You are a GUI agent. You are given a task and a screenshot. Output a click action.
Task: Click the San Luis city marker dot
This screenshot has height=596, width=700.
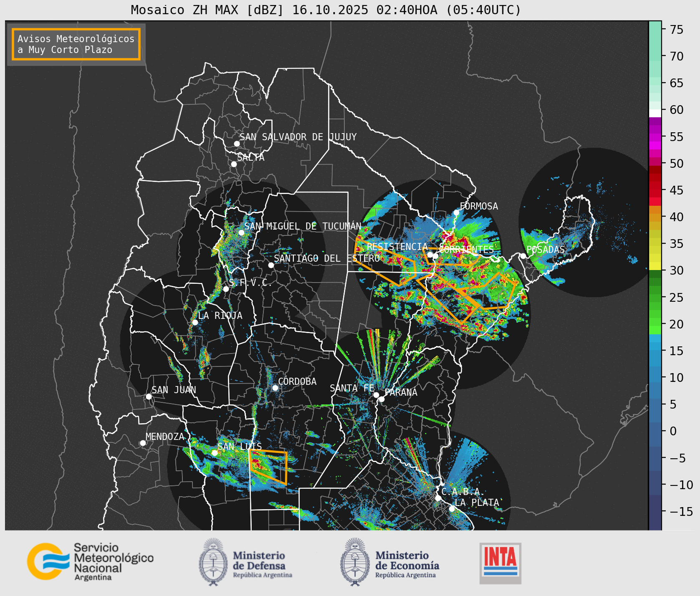[215, 453]
